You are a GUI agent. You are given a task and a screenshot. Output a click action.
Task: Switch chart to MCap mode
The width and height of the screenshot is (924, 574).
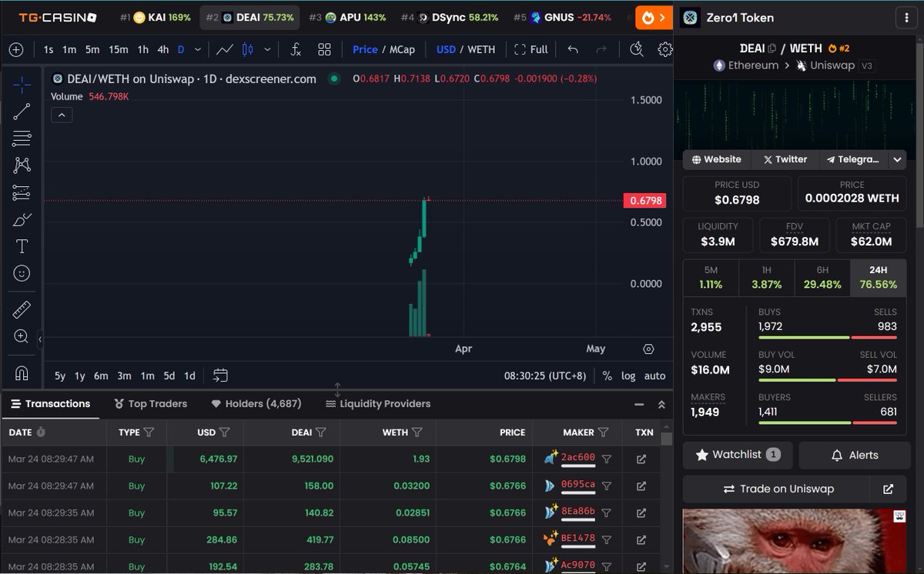point(402,49)
